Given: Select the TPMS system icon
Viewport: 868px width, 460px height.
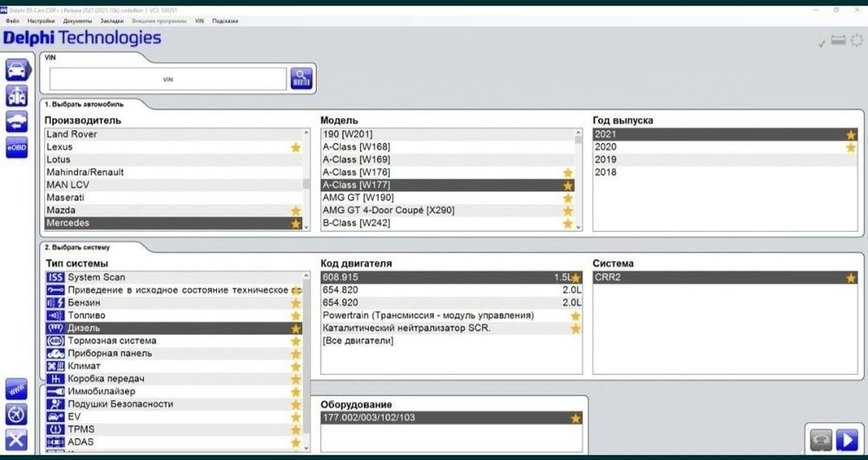Looking at the screenshot, I should [56, 430].
